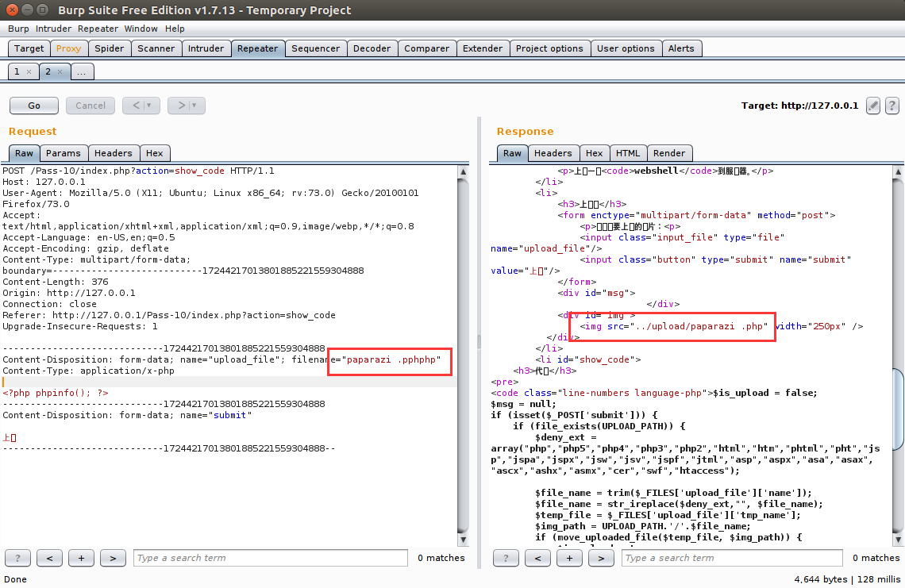905x588 pixels.
Task: Open history dropdown of the back arrow button
Action: [148, 106]
